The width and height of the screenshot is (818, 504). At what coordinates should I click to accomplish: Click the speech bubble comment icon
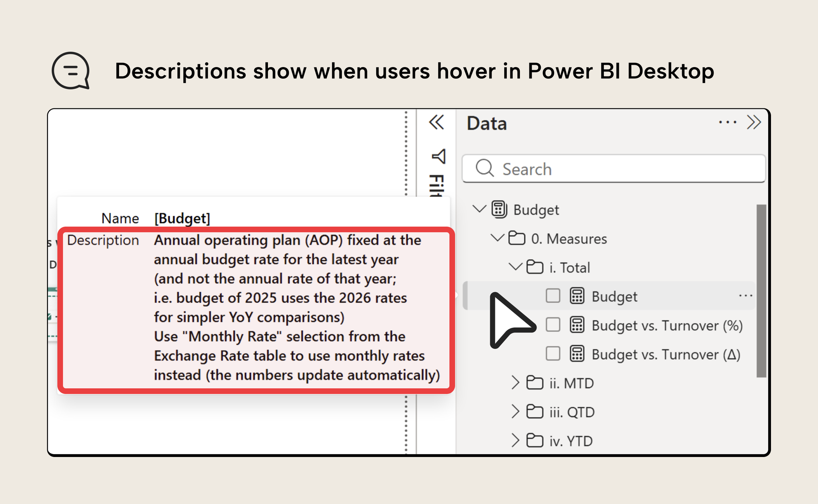pos(71,70)
